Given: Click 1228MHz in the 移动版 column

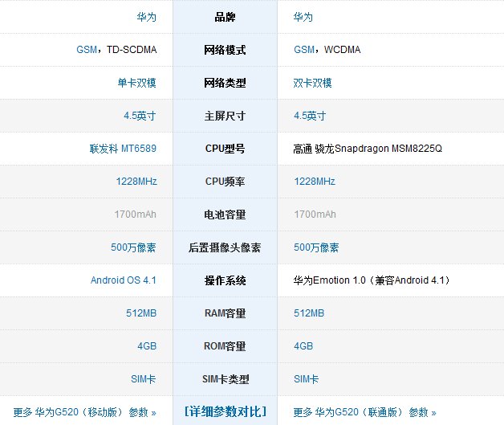Looking at the screenshot, I should 136,181.
